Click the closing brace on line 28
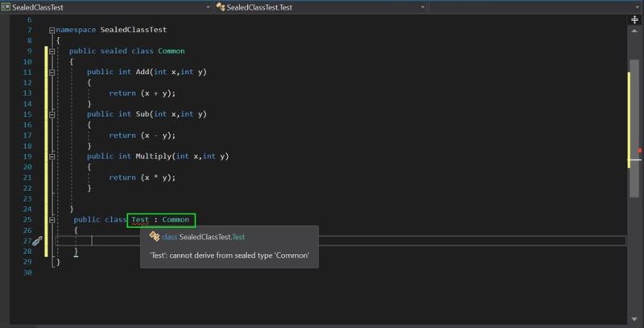 76,251
